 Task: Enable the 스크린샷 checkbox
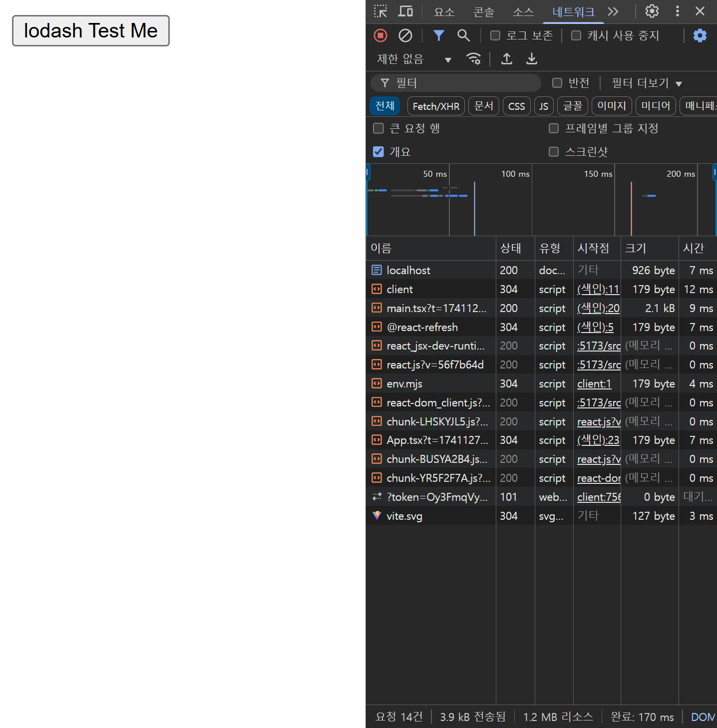click(x=554, y=152)
